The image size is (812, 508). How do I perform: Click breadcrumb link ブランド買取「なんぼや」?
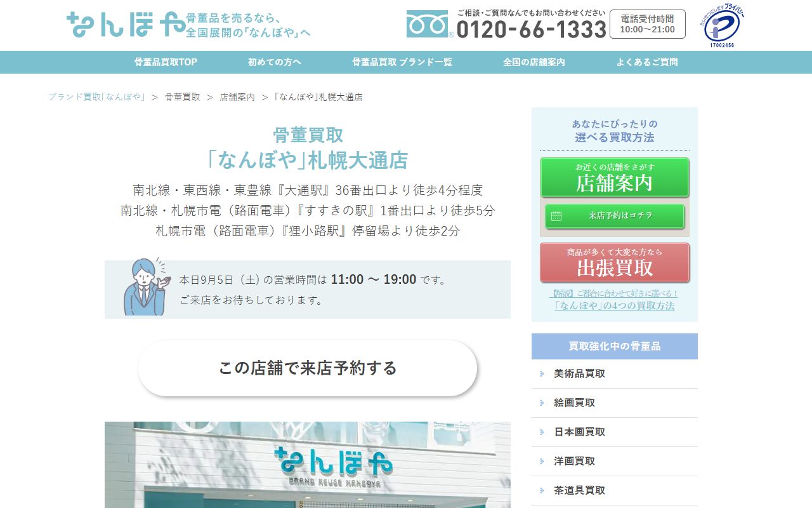[x=96, y=97]
